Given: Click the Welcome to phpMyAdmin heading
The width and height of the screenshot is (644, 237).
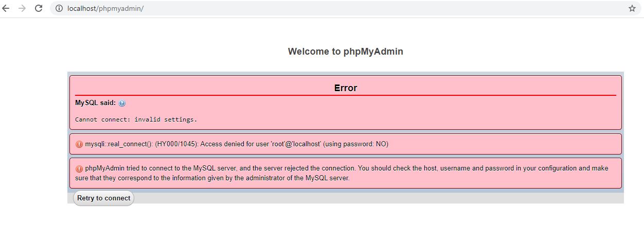Looking at the screenshot, I should [x=346, y=52].
